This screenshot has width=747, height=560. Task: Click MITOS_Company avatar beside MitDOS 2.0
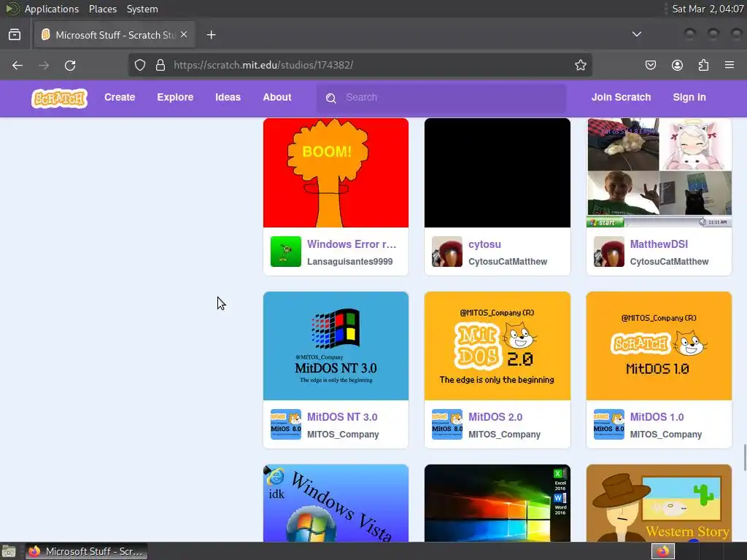[447, 424]
